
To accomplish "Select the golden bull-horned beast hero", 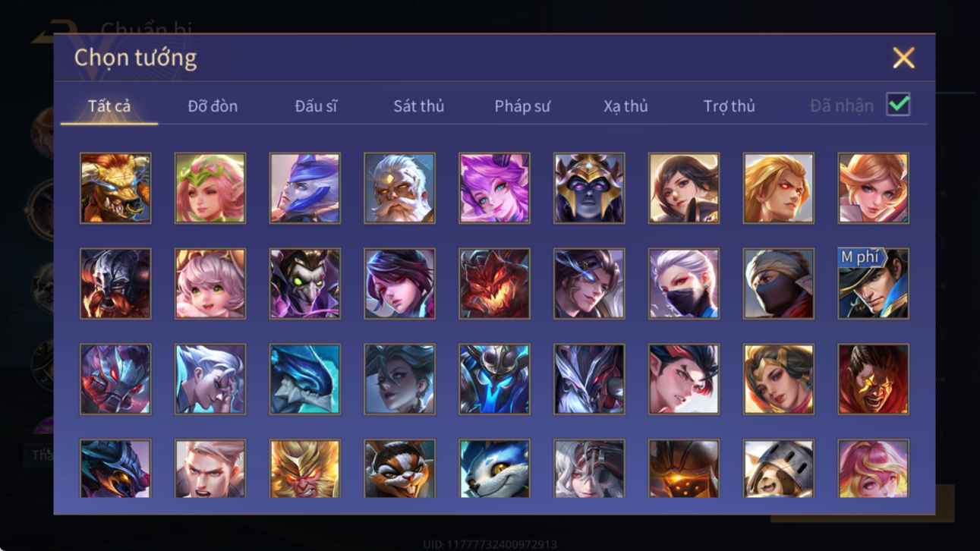I will [115, 188].
